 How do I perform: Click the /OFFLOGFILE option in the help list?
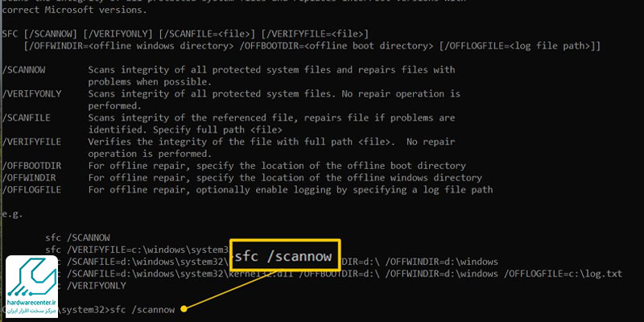click(34, 189)
